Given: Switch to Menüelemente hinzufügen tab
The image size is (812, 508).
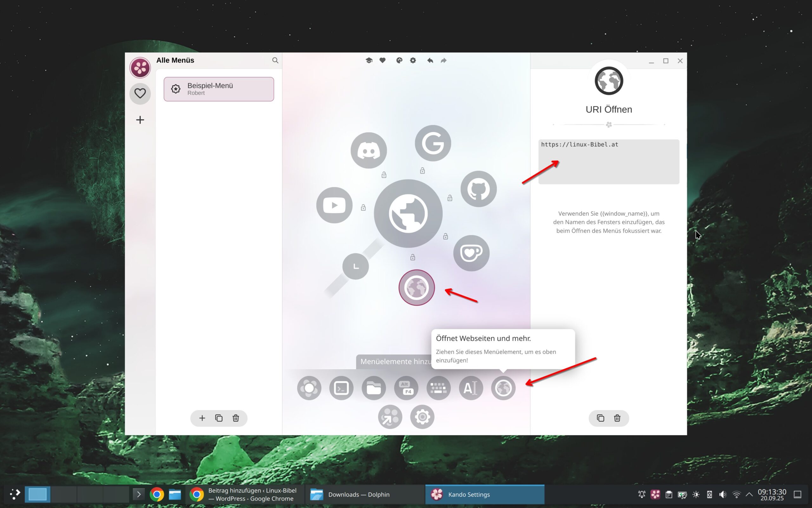Looking at the screenshot, I should pos(394,362).
